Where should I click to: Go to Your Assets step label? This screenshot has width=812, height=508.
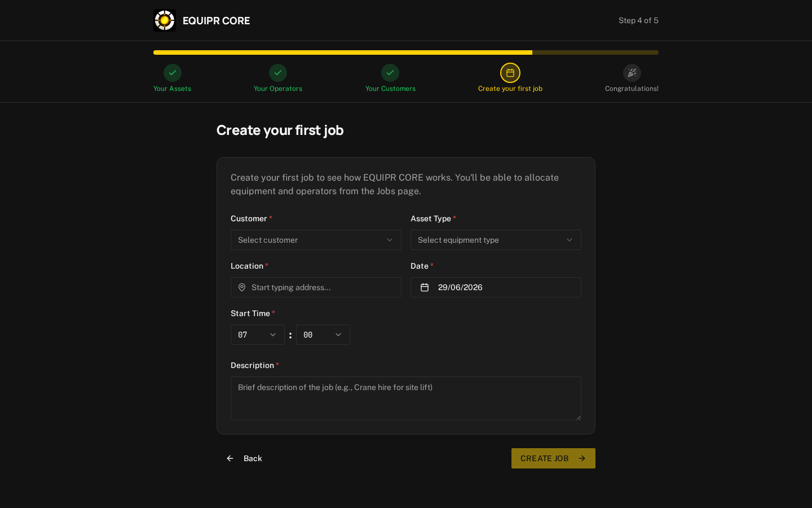173,89
